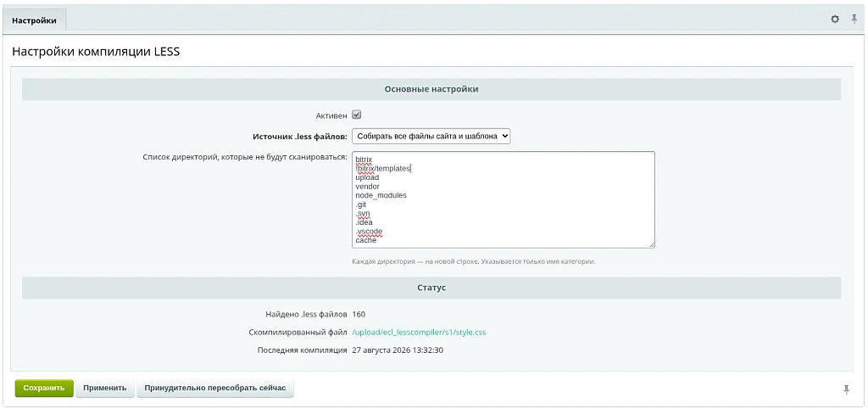The height and width of the screenshot is (409, 868).
Task: Click the ".git" line in the list
Action: pos(361,204)
